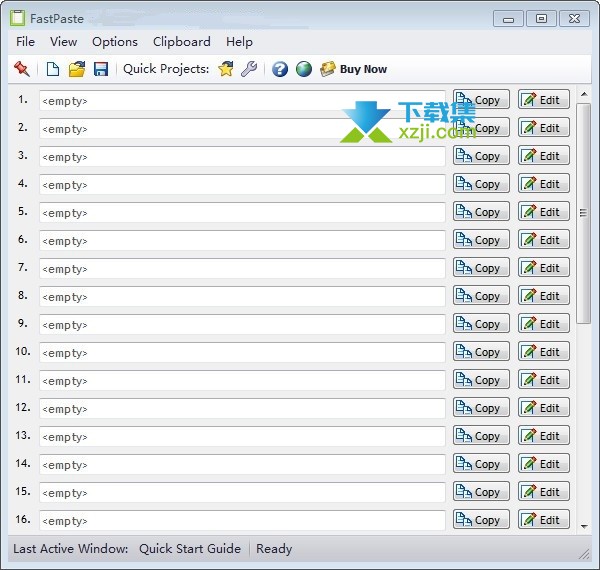Edit slot 13 text
This screenshot has height=570, width=600.
(544, 435)
